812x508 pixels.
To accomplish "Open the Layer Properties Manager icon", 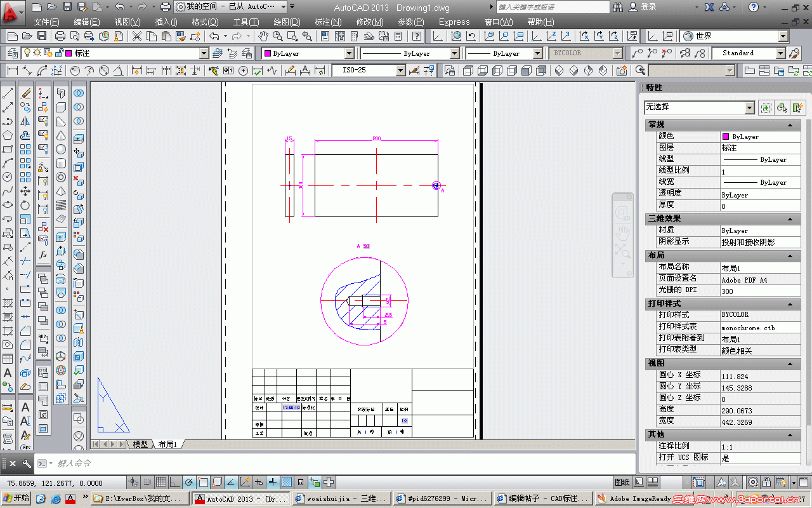I will [13, 53].
